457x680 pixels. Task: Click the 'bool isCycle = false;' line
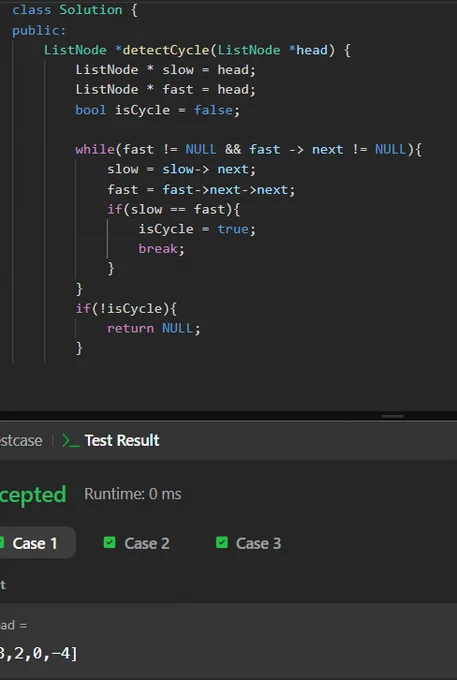point(157,110)
